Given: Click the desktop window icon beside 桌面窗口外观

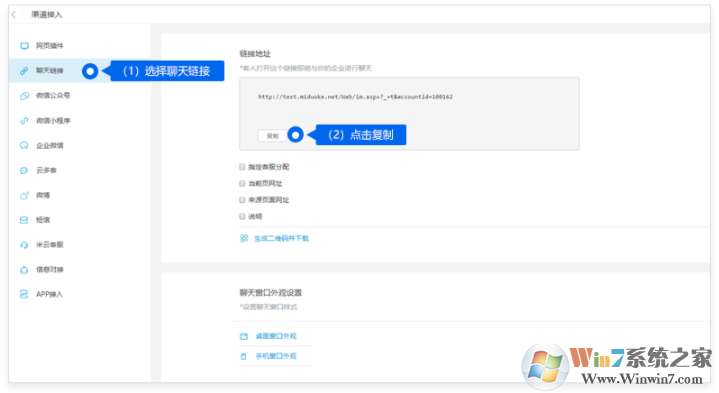Looking at the screenshot, I should pos(244,337).
